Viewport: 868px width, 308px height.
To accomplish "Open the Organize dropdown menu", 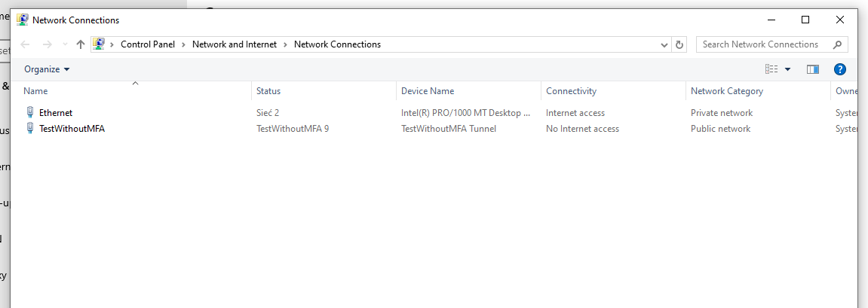I will click(47, 69).
